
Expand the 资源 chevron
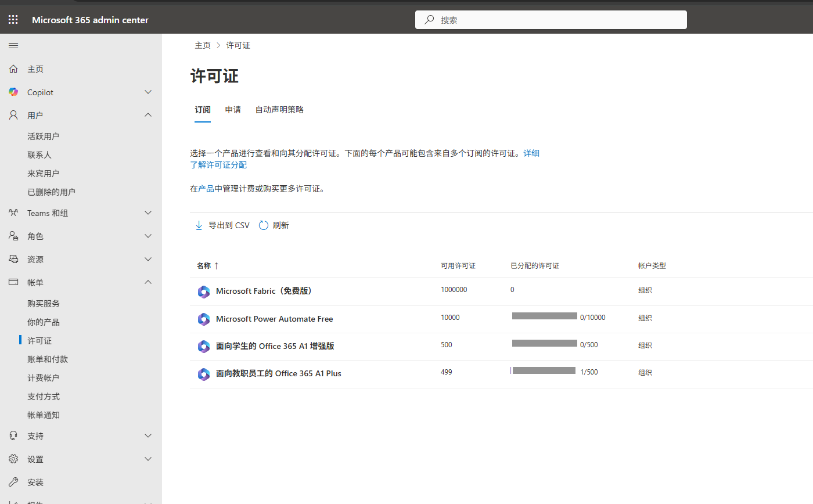(x=148, y=260)
